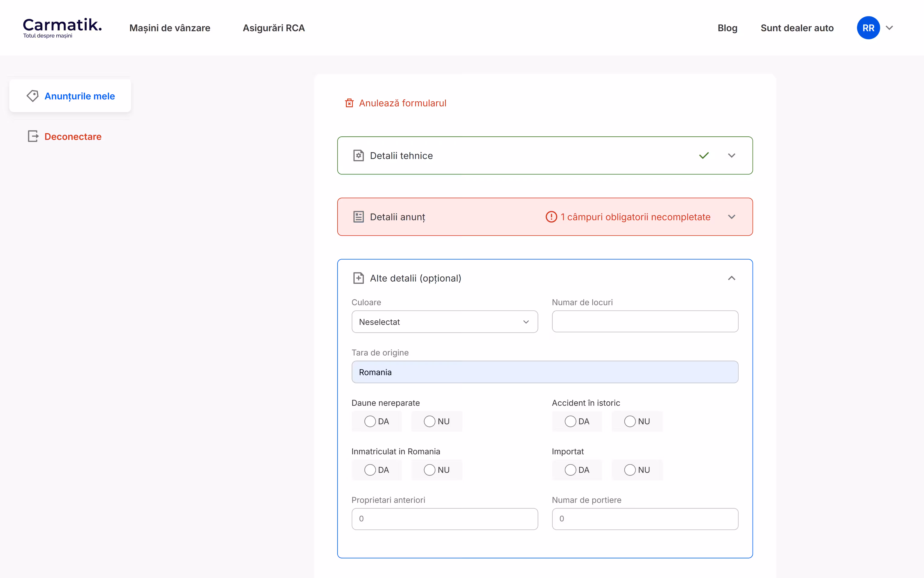Click the Tara de origine label

coord(380,352)
